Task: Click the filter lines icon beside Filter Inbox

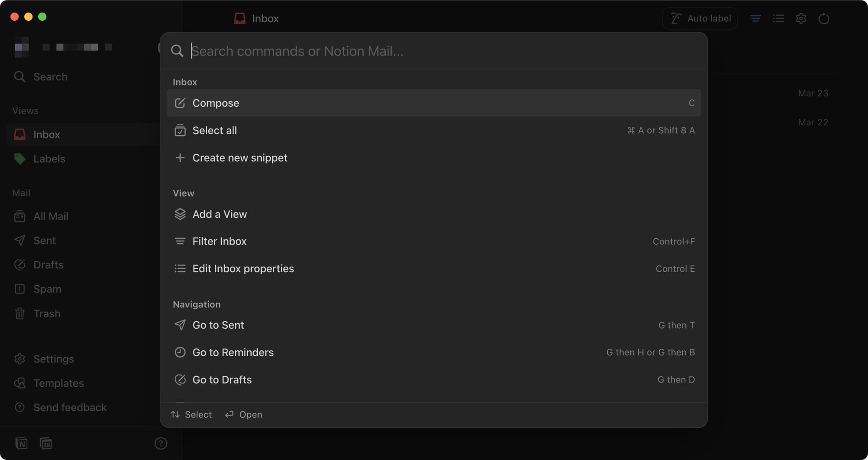Action: click(x=180, y=241)
